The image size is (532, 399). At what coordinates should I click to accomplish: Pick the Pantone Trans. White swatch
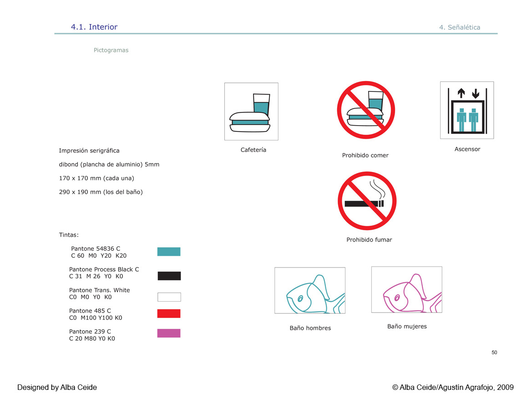[x=169, y=297]
